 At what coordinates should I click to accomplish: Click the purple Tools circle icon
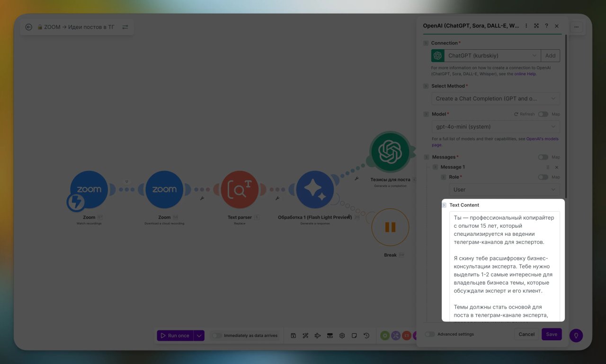pyautogui.click(x=396, y=336)
